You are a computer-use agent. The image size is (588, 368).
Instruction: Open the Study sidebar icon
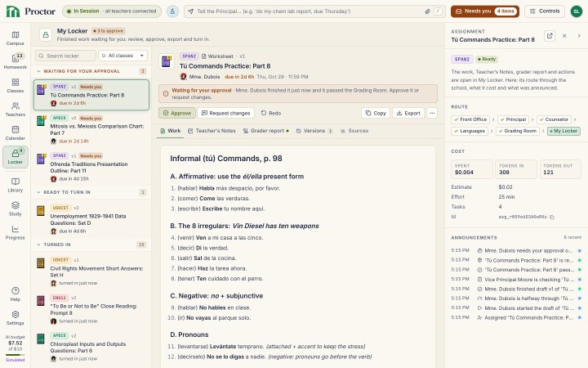coord(15,209)
